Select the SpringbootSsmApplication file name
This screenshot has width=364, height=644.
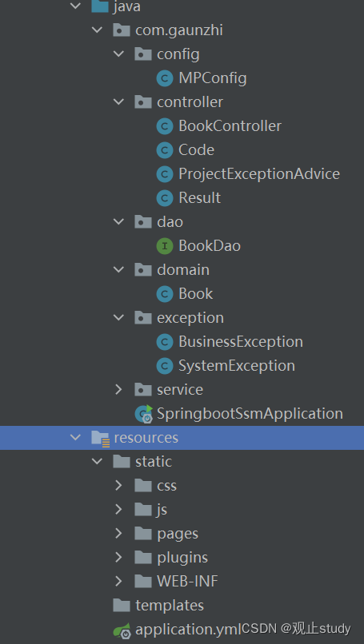click(250, 414)
